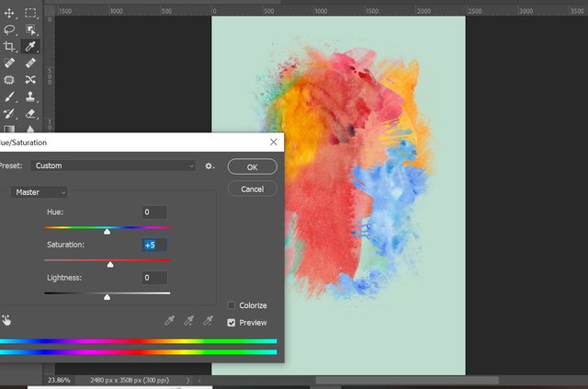Viewport: 588px width, 389px height.
Task: Click OK in the Hue/Saturation dialog
Action: tap(252, 167)
